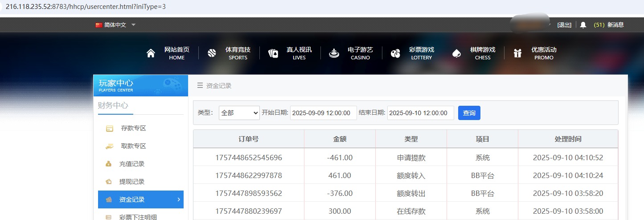Click the casino roulette icon
Screen dimensions: 644x220
coord(334,54)
